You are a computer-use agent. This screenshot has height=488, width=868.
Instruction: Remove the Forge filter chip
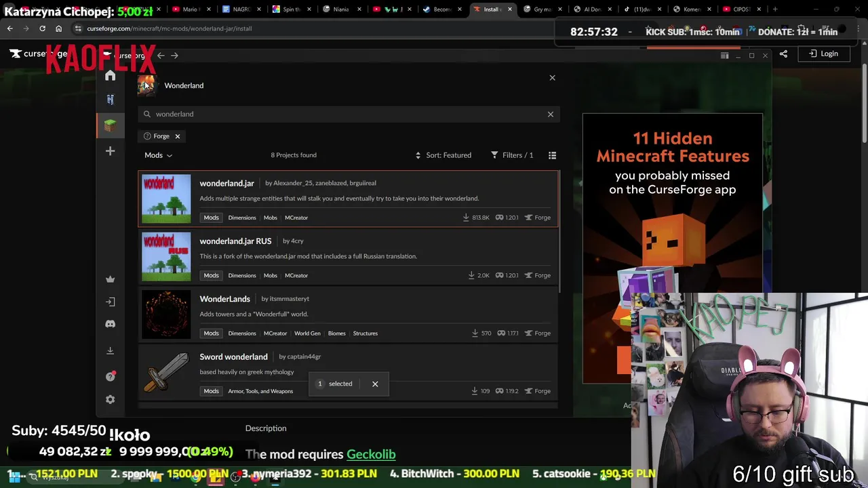coord(177,136)
